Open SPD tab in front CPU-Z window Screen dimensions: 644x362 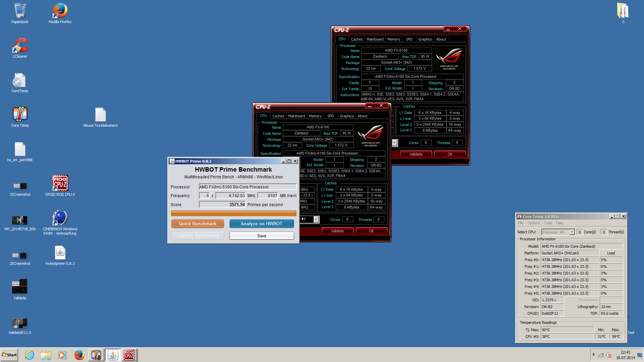331,116
